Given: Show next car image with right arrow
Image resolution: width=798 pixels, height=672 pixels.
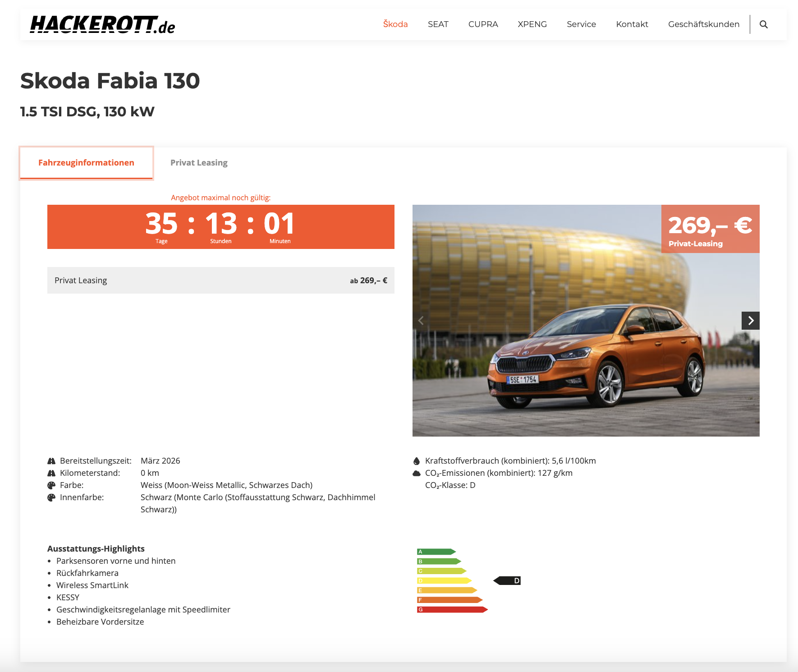Looking at the screenshot, I should [x=750, y=321].
